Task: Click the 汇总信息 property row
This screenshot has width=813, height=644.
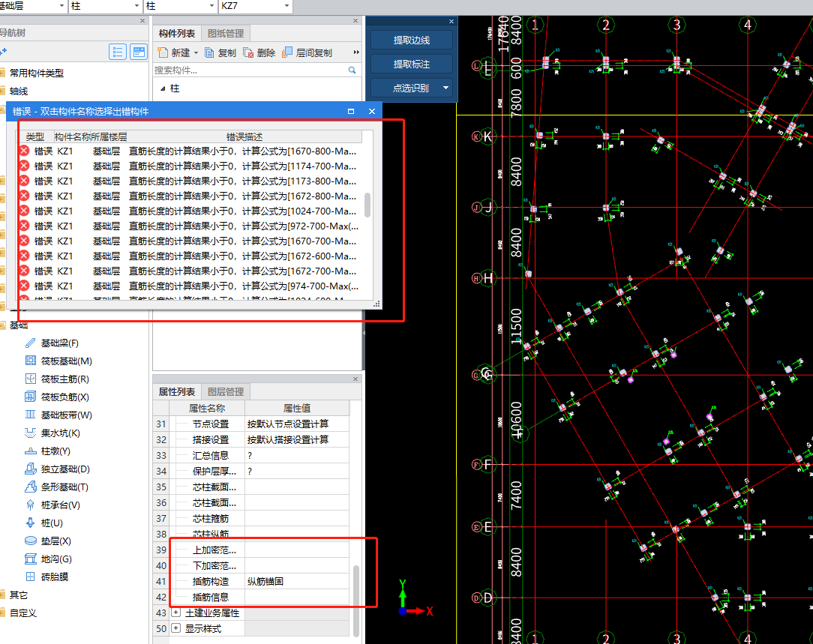Action: tap(251, 455)
